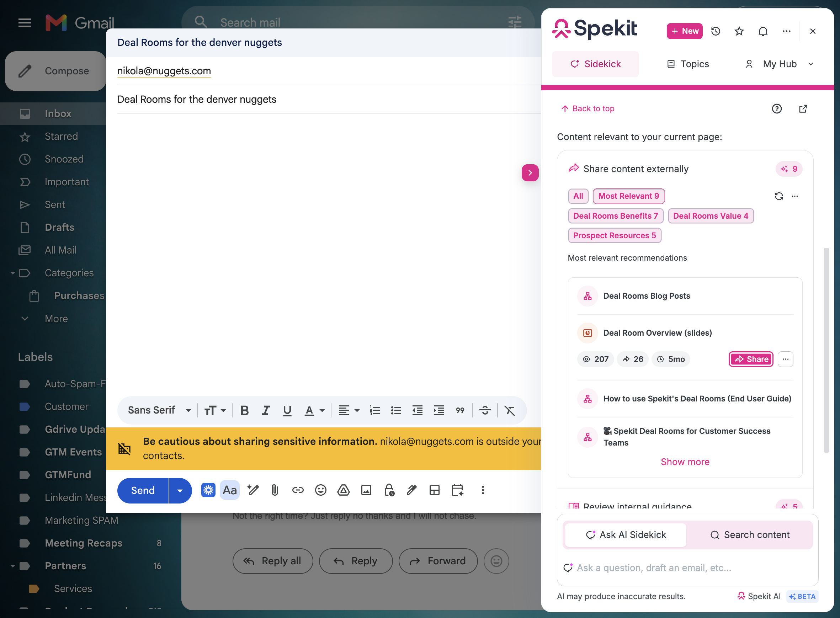Collapse the Categories section in sidebar
840x618 pixels.
(12, 273)
